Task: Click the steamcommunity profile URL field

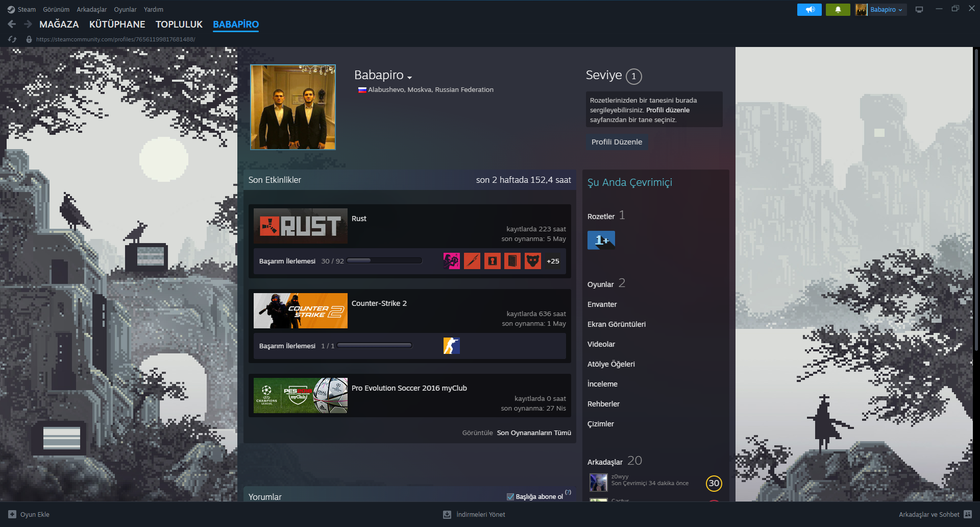Action: pos(116,39)
